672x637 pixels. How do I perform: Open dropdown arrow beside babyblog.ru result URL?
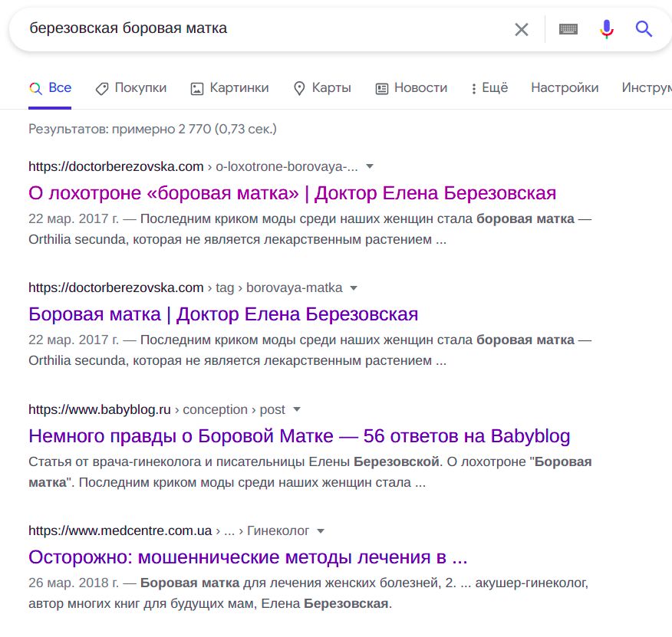[x=297, y=409]
